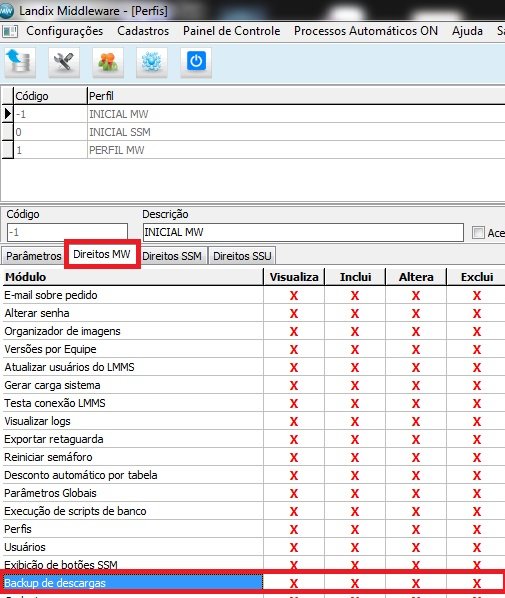
Task: Tick the checkbox right of Descrição field
Action: point(478,232)
